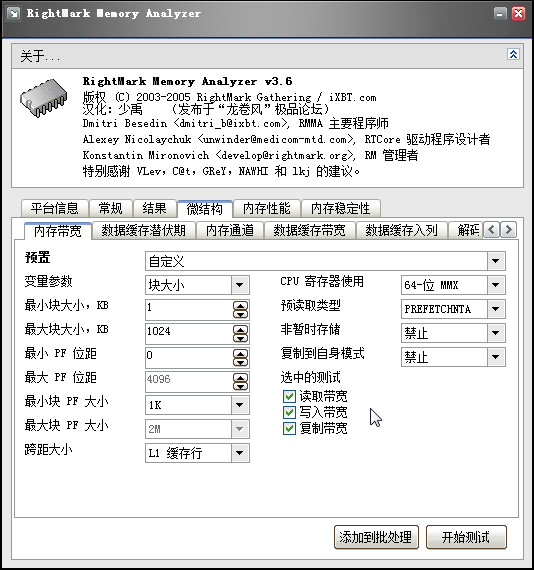Open the CPU 寄存器使用 dropdown
Image resolution: width=534 pixels, height=570 pixels.
click(x=453, y=285)
